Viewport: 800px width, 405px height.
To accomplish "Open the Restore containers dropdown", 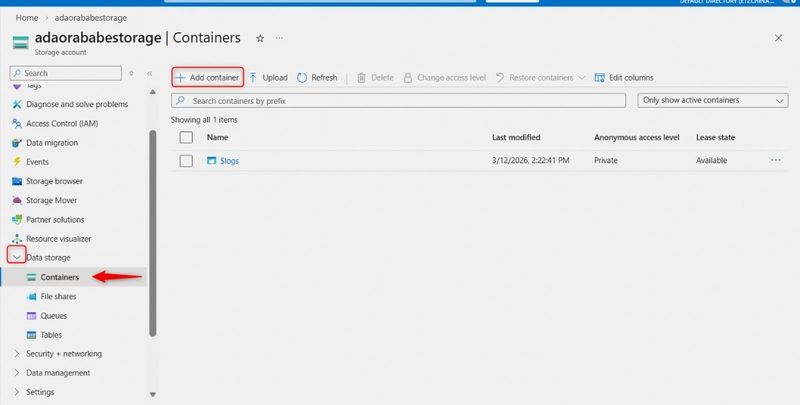I will pos(540,78).
